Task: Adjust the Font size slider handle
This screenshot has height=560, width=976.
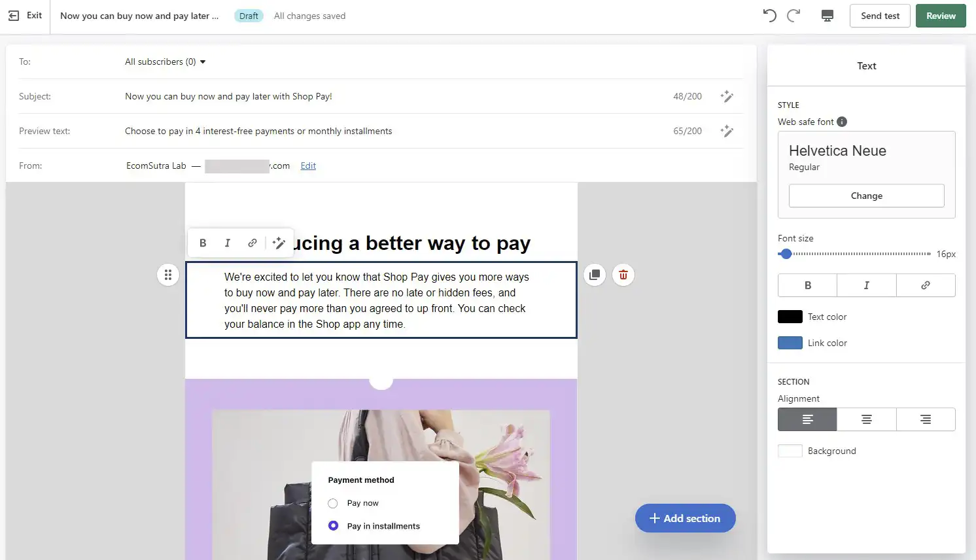Action: pyautogui.click(x=786, y=254)
